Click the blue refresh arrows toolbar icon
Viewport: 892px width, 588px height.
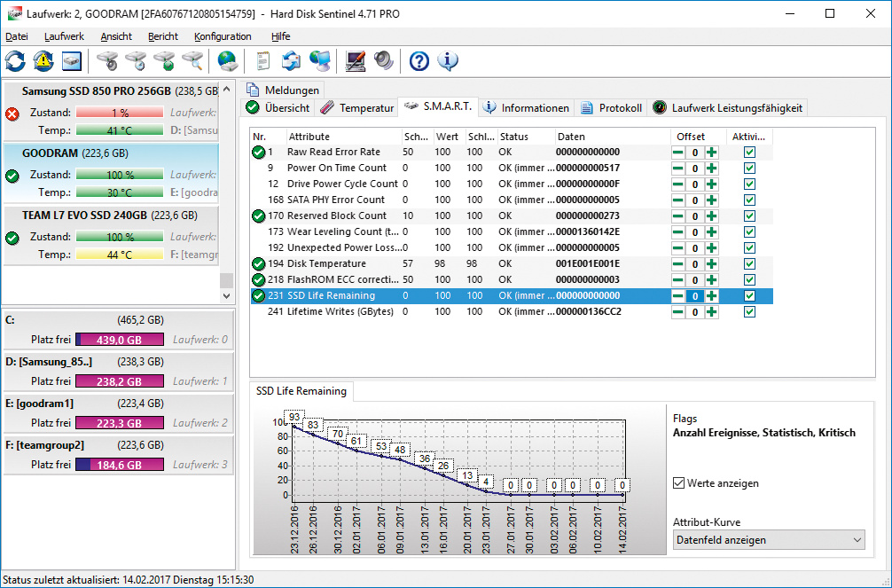click(x=15, y=61)
